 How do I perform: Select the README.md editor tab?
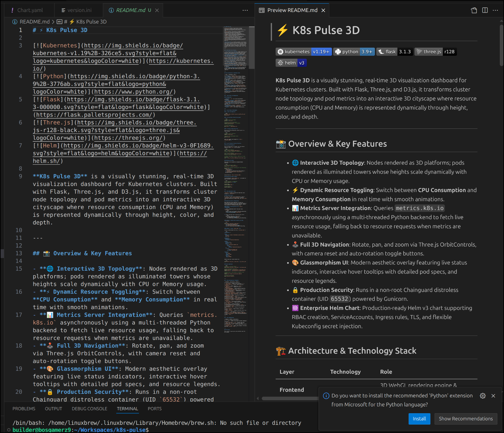click(x=133, y=10)
